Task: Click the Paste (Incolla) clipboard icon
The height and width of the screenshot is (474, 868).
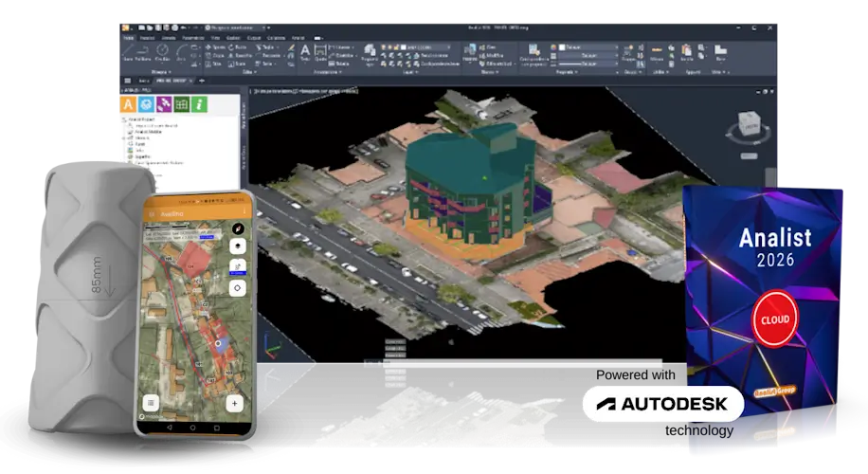Action: click(686, 53)
